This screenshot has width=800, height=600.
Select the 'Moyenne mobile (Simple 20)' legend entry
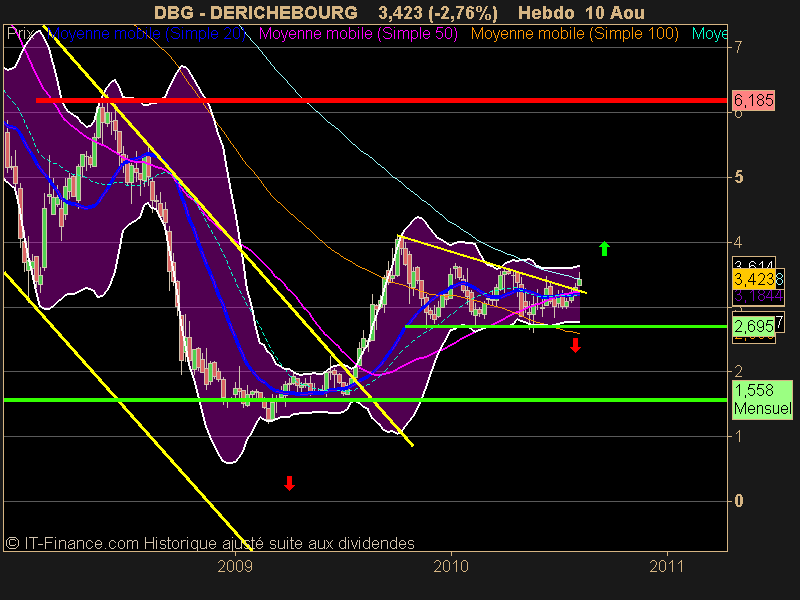point(146,34)
